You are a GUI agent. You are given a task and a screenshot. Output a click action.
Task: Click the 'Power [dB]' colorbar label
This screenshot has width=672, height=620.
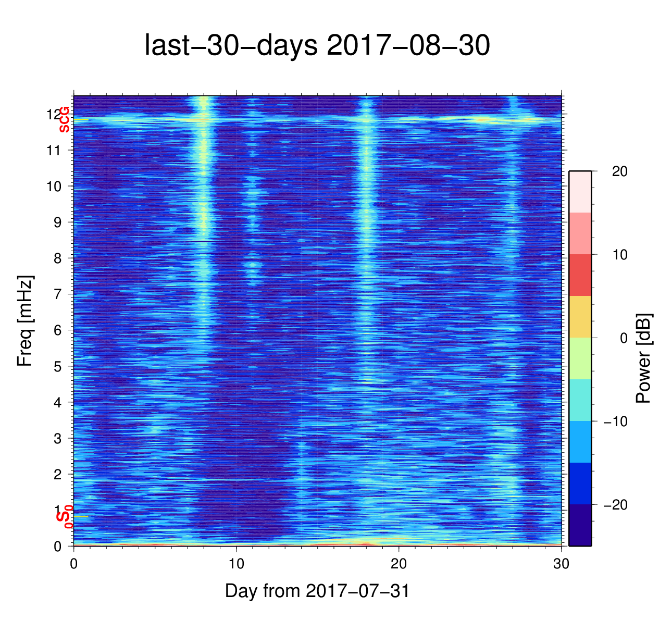click(x=644, y=358)
